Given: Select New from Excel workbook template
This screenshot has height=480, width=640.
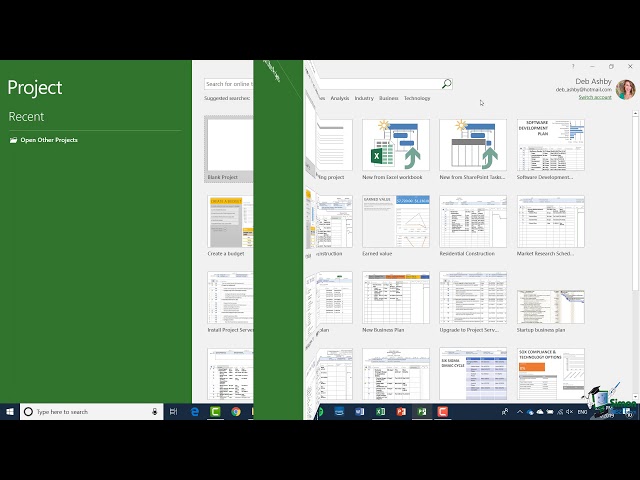Looking at the screenshot, I should [396, 149].
